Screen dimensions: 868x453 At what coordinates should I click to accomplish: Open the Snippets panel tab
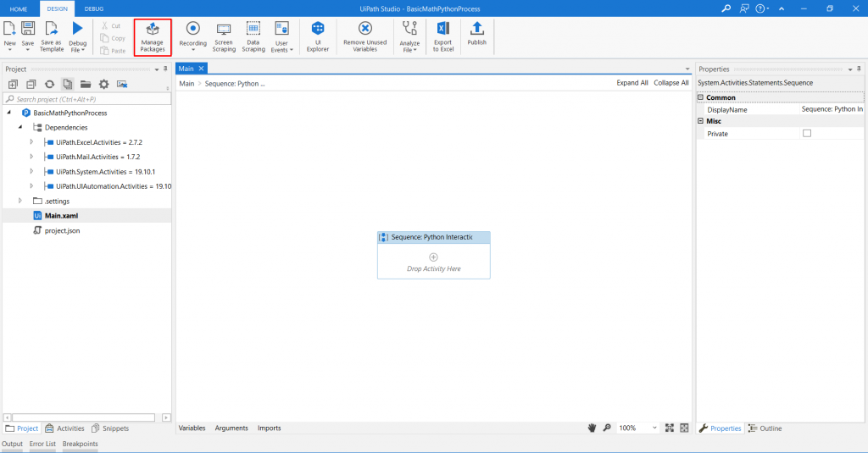coord(110,428)
